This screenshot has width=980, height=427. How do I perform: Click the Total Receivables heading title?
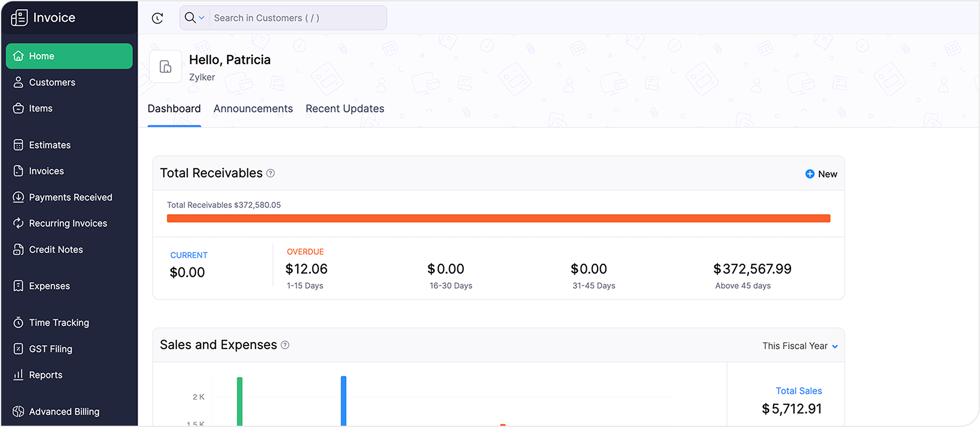[x=211, y=173]
